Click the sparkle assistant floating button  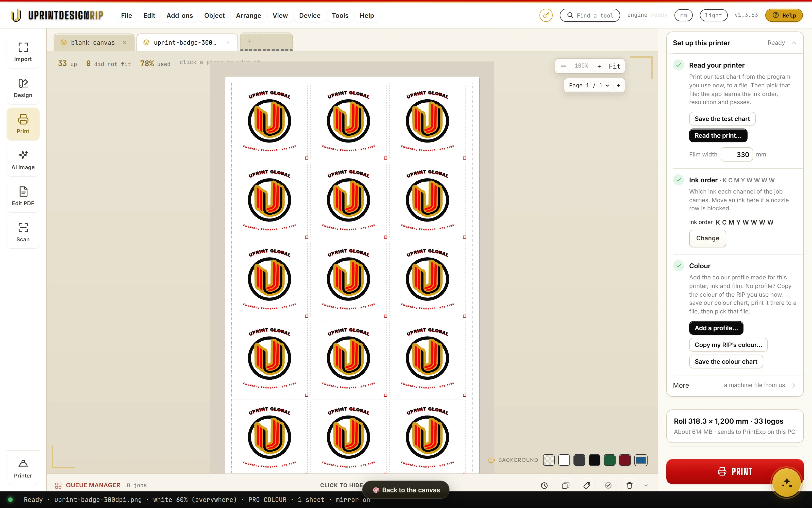[787, 483]
